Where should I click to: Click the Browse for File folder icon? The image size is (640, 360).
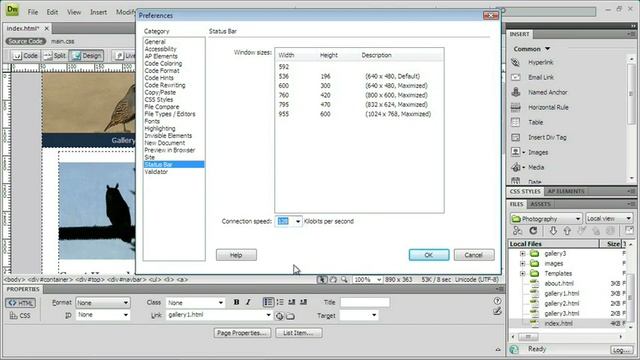coord(290,316)
